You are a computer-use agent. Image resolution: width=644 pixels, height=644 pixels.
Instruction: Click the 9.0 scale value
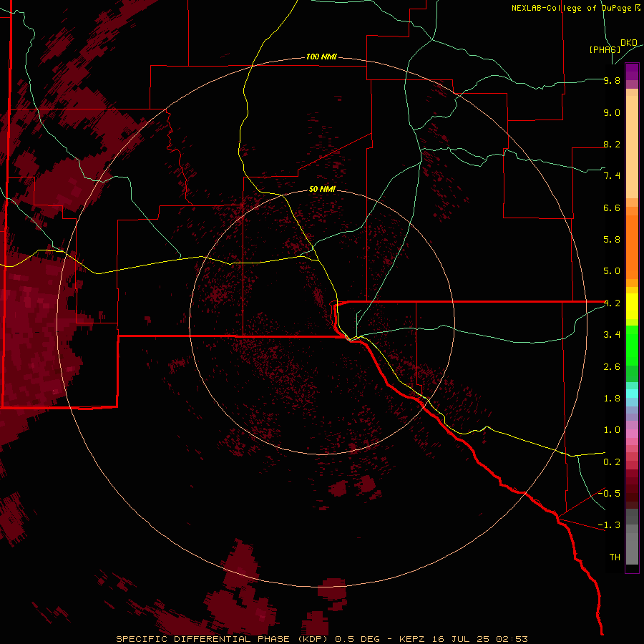[612, 112]
